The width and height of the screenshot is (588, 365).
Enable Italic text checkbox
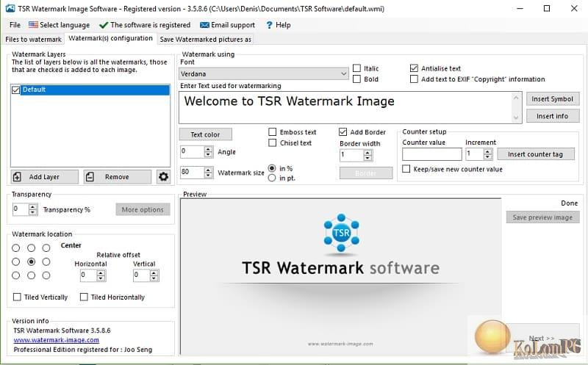[x=357, y=68]
